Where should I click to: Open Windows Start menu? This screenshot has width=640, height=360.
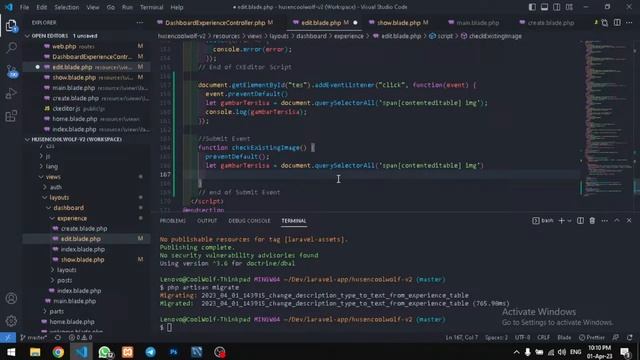coord(11,352)
